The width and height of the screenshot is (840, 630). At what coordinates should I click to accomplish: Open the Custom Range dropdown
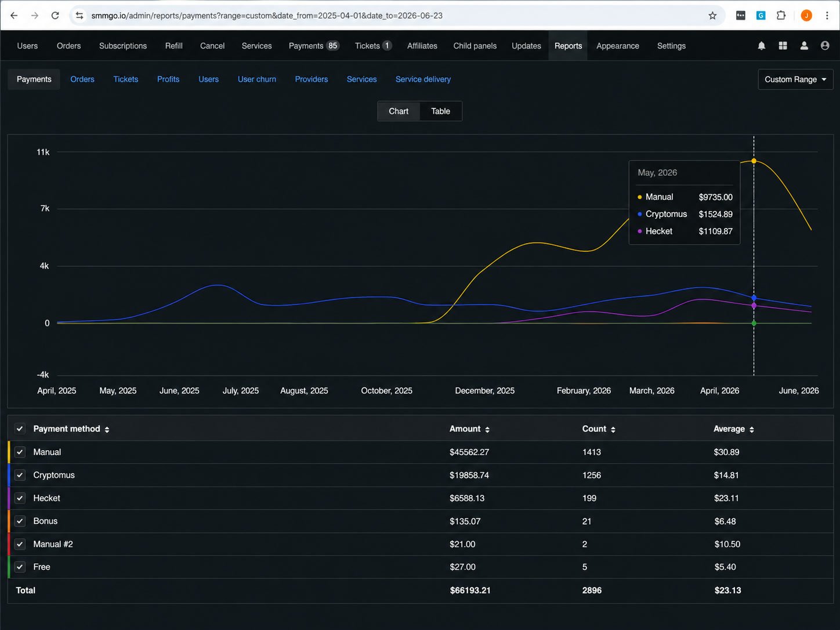tap(795, 79)
